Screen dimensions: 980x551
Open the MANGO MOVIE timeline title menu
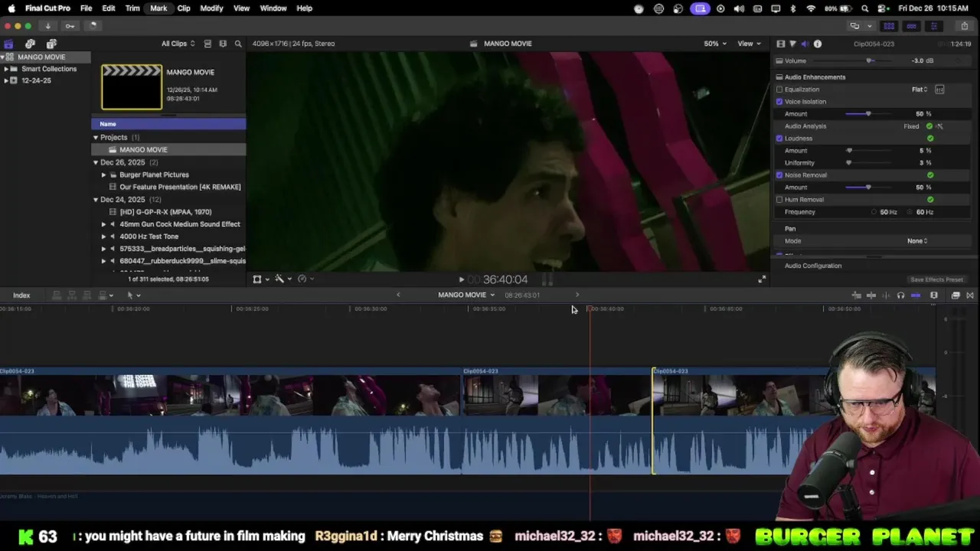[x=466, y=295]
